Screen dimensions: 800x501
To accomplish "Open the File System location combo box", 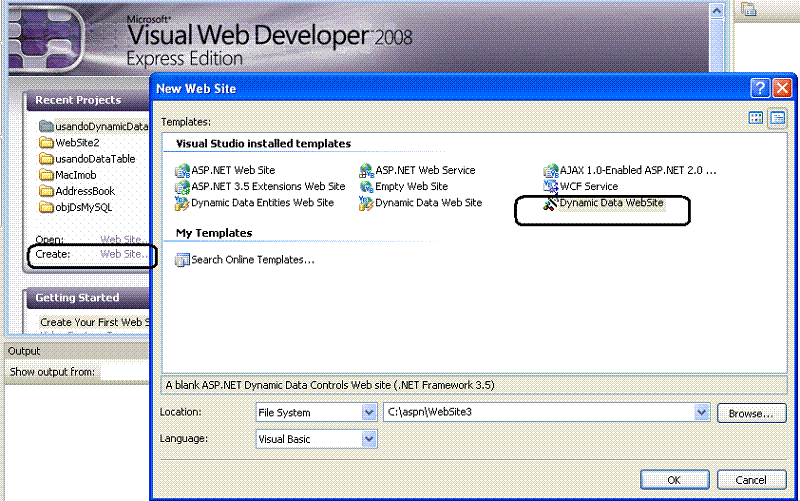I will click(x=316, y=412).
